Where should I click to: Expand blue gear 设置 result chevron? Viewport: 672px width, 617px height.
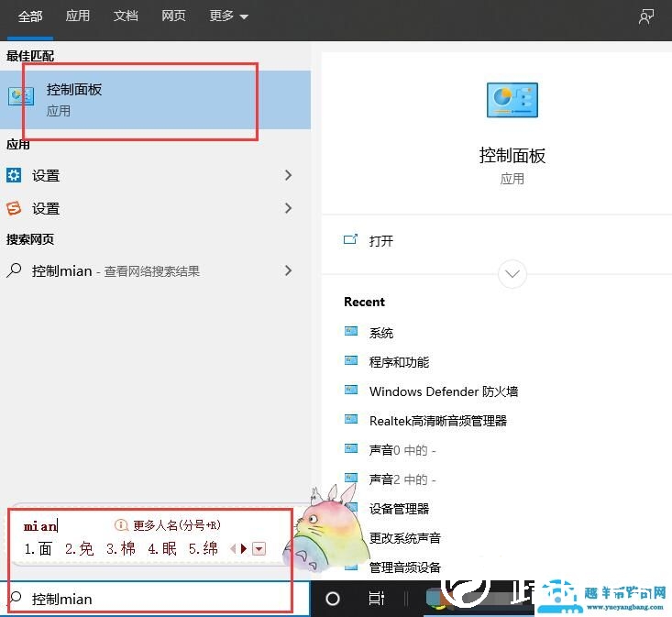tap(288, 175)
